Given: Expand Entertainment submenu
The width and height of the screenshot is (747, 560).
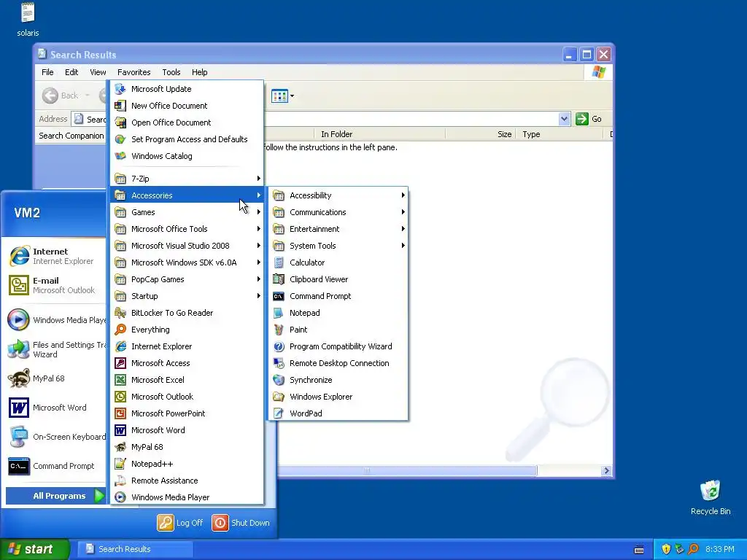Looking at the screenshot, I should point(338,229).
